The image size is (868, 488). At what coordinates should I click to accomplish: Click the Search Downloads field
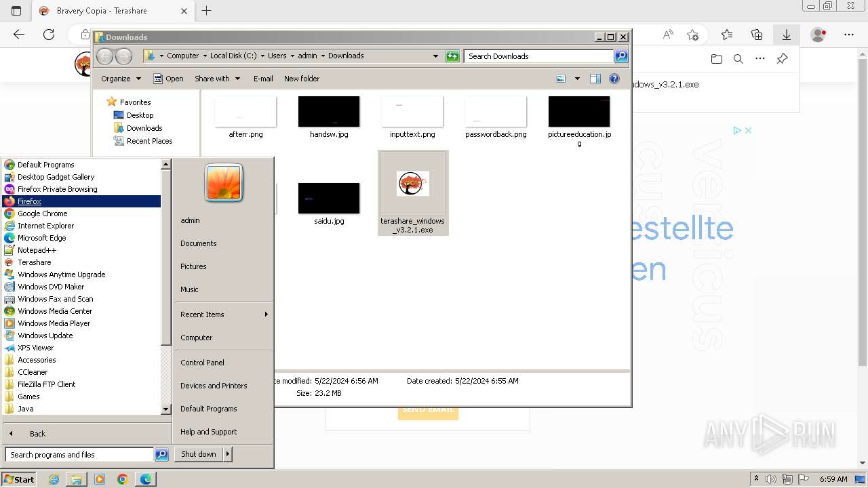[539, 56]
